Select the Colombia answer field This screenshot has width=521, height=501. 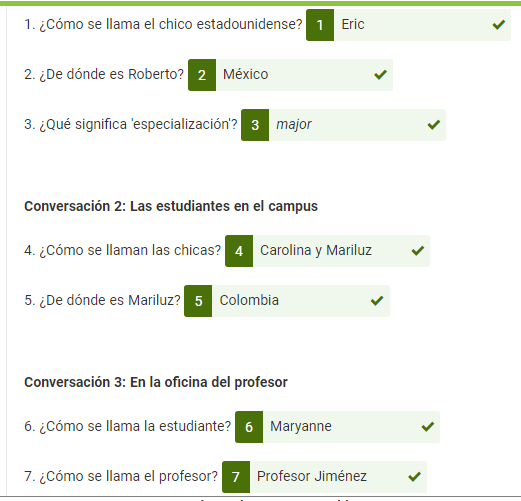pos(301,301)
